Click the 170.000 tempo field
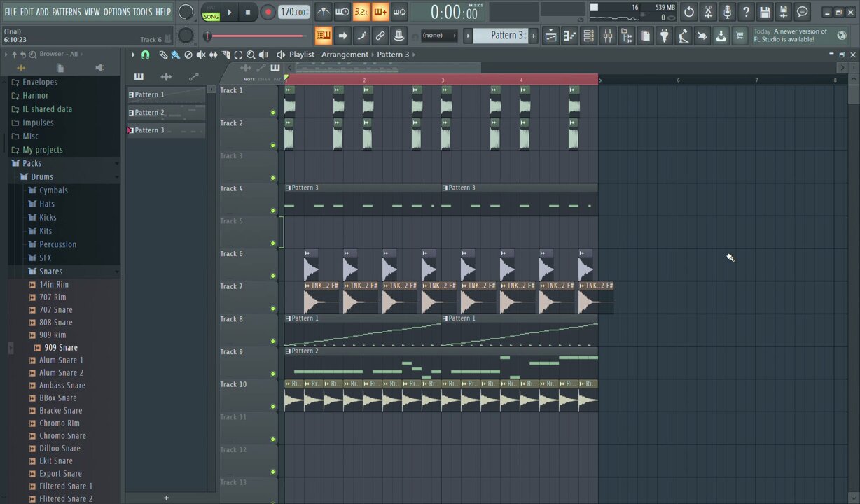Viewport: 860px width, 504px height. [293, 12]
